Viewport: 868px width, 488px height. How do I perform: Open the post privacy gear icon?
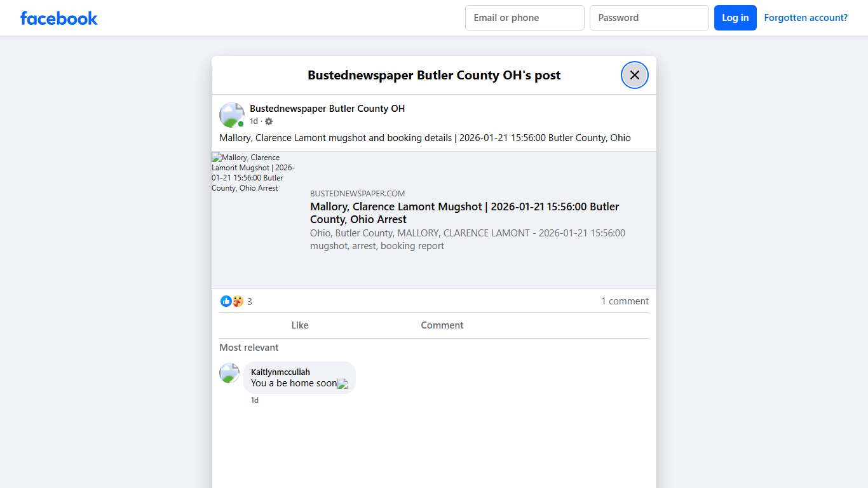[268, 121]
